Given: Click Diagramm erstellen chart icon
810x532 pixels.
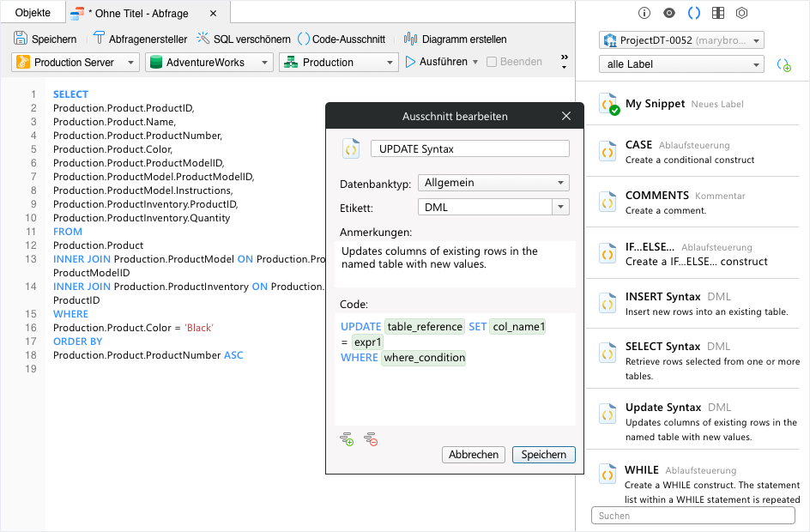Looking at the screenshot, I should click(410, 39).
